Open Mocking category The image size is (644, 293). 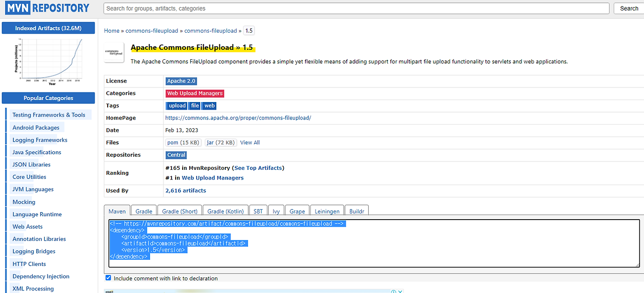point(24,202)
